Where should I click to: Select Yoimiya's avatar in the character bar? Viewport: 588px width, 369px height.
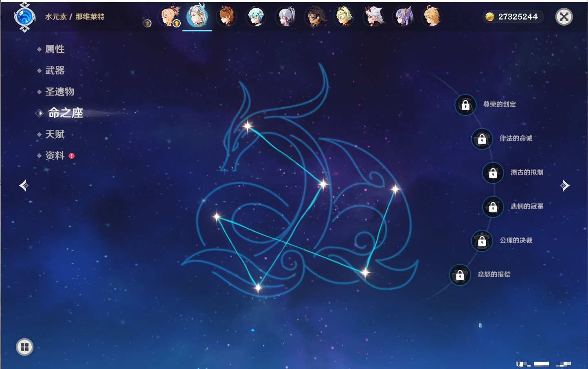[169, 17]
